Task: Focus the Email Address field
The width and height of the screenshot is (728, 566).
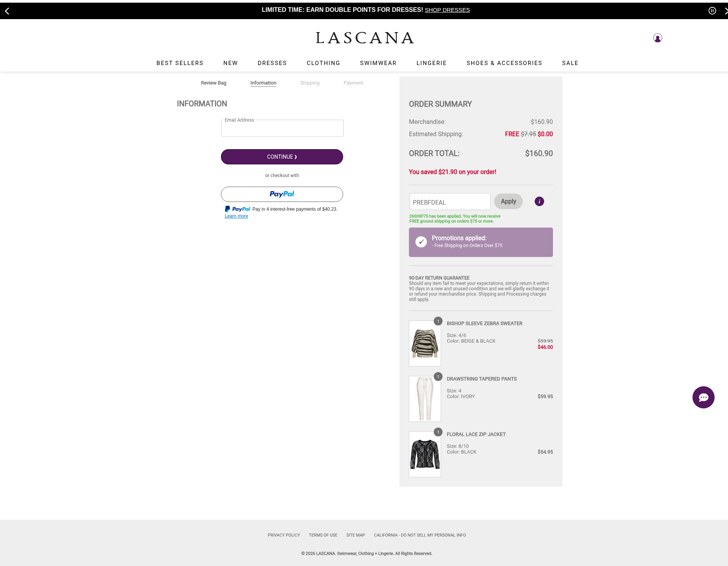Action: 282,128
